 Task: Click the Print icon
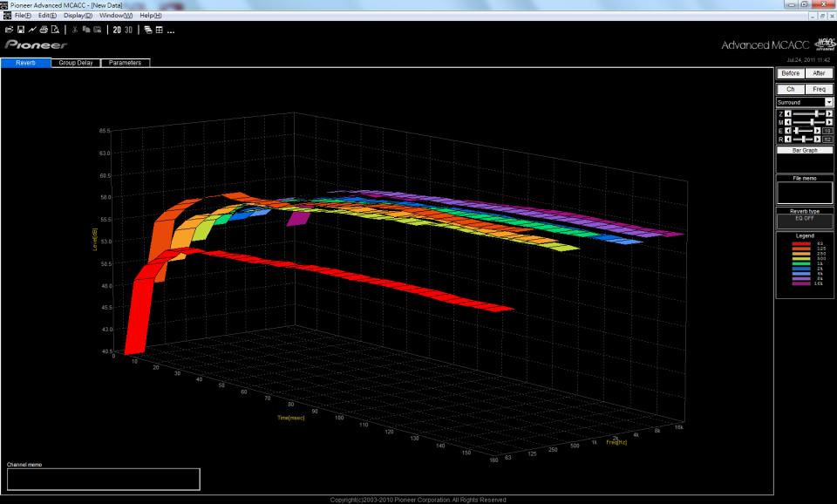[x=42, y=30]
